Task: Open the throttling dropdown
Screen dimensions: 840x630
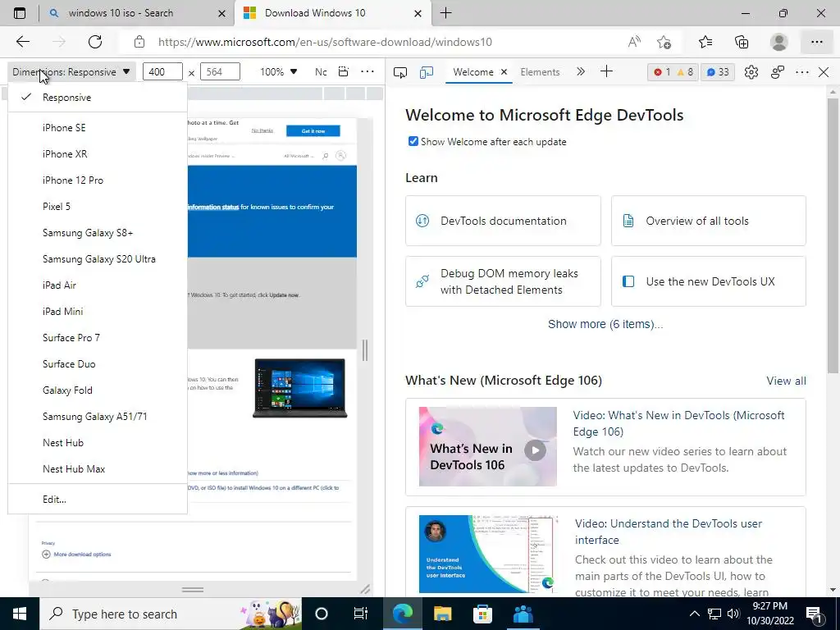Action: pos(321,72)
